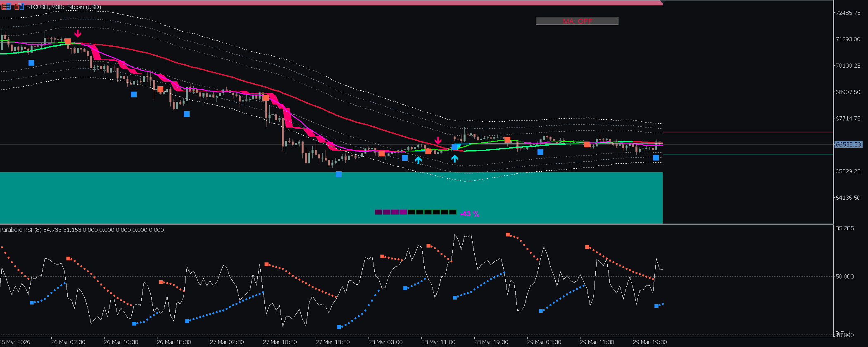Open the Depth of Market icon
Viewport: 868px width, 347px height.
coord(6,7)
